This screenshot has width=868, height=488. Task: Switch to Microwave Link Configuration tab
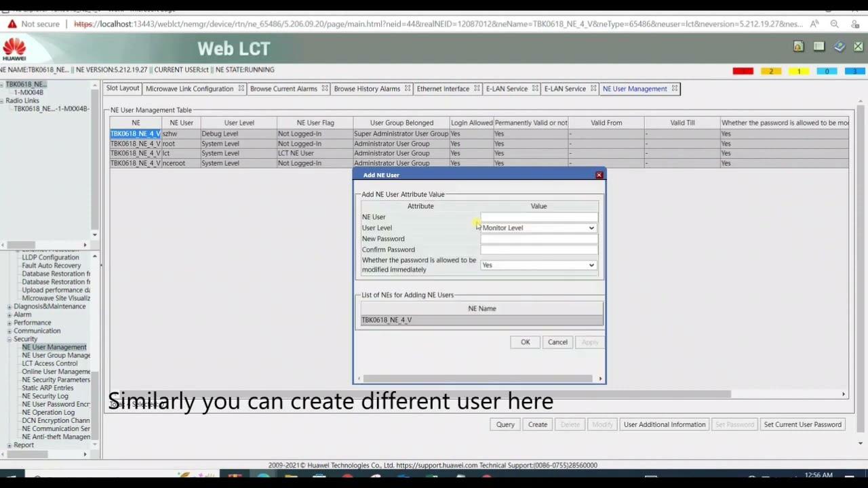pos(189,89)
